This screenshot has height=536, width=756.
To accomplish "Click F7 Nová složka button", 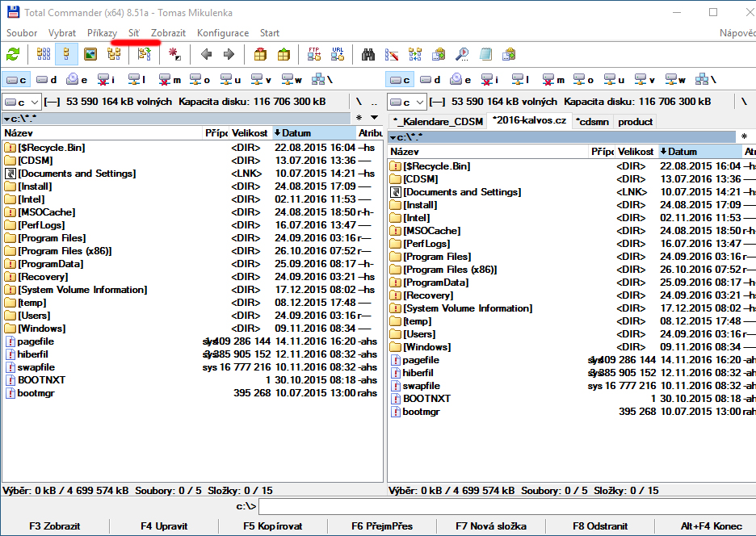I will [x=491, y=526].
